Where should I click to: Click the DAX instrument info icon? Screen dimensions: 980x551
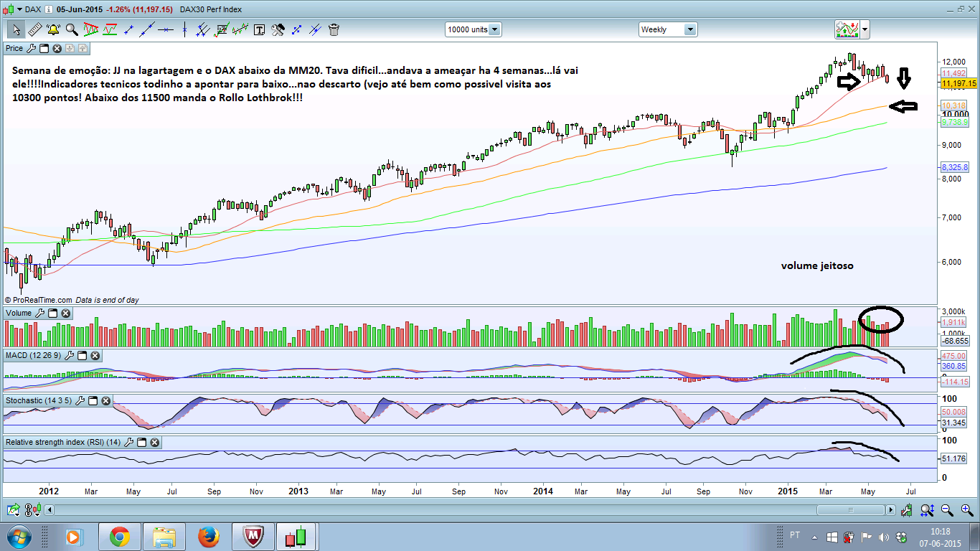(47, 9)
